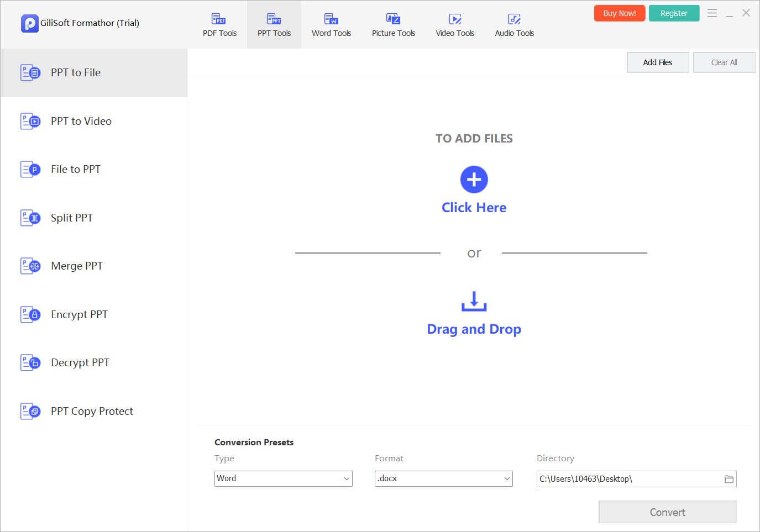
Task: Browse output directory via folder icon
Action: tap(729, 479)
